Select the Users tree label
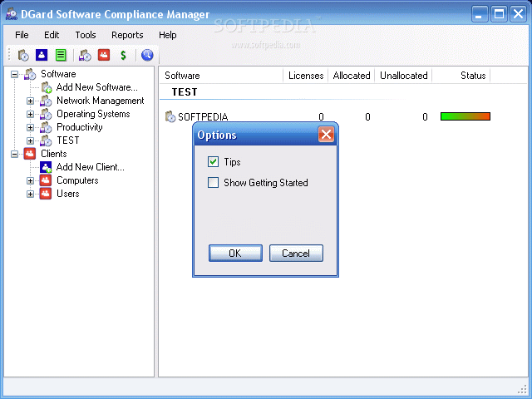 point(68,194)
